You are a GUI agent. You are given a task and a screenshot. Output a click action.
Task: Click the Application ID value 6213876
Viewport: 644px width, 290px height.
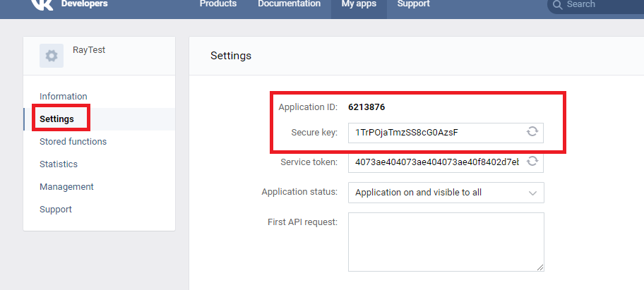click(x=366, y=107)
